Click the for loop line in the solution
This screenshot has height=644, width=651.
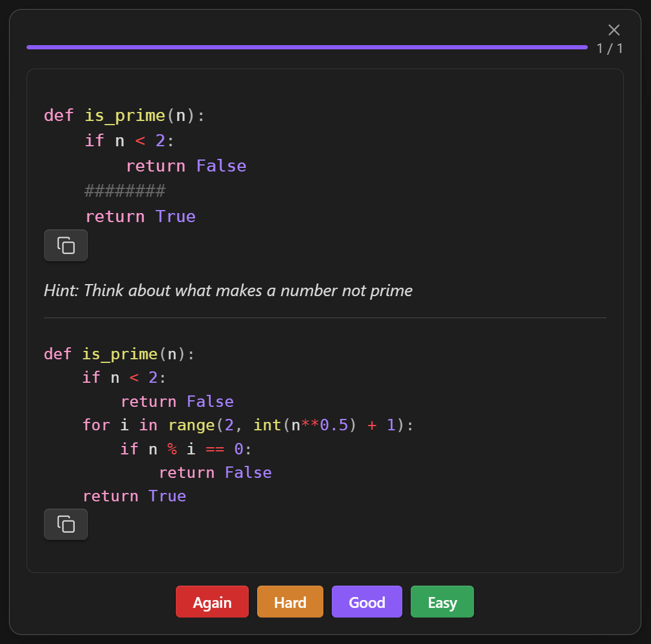pos(247,425)
